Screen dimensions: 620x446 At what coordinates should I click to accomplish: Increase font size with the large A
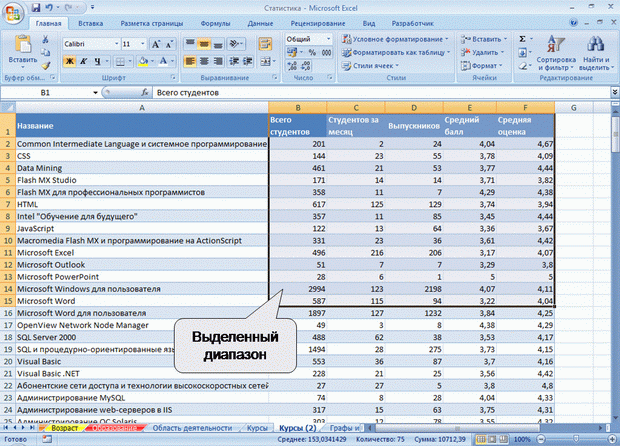coord(156,44)
